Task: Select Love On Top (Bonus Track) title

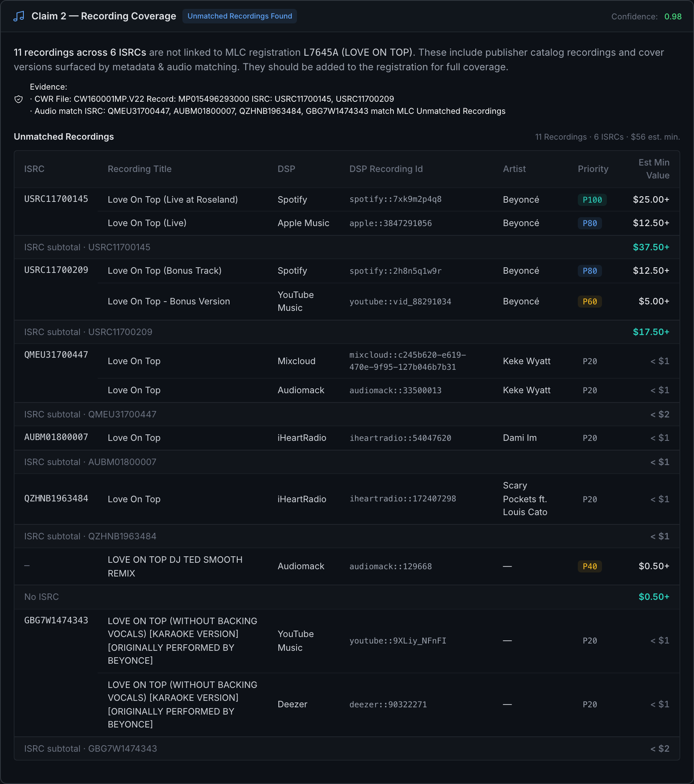Action: (x=165, y=270)
